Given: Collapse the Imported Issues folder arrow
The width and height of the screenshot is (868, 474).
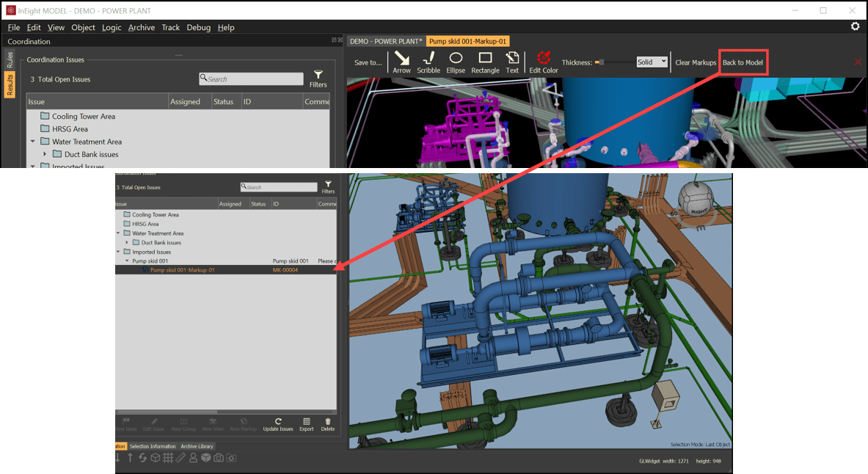Looking at the screenshot, I should pyautogui.click(x=118, y=252).
